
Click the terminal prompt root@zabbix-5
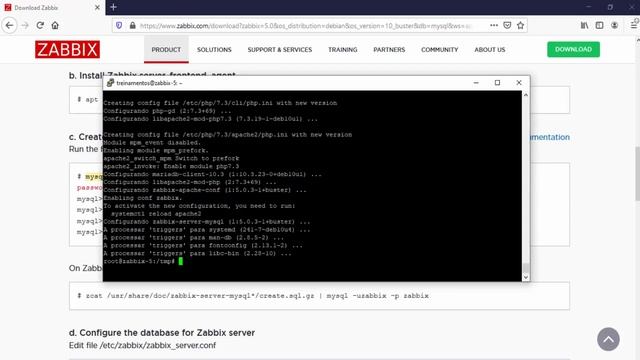click(x=139, y=261)
